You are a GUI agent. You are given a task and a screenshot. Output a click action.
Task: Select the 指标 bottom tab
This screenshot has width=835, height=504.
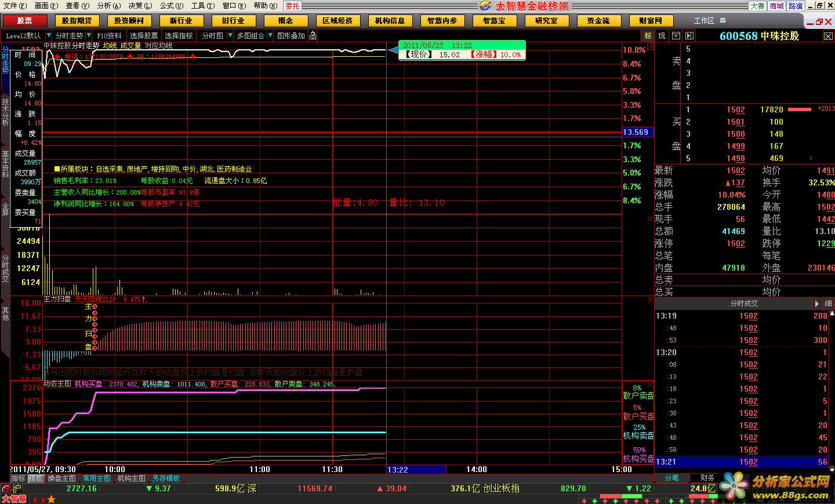pos(19,479)
